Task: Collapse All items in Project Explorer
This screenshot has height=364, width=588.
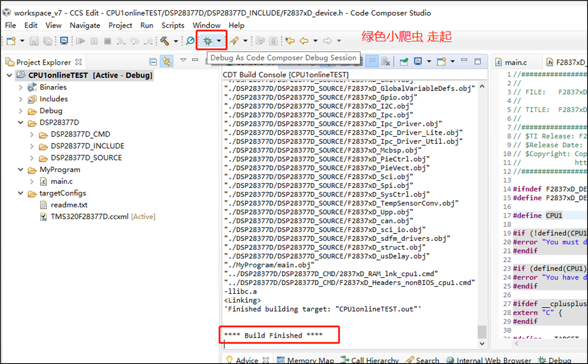Action: [x=153, y=61]
